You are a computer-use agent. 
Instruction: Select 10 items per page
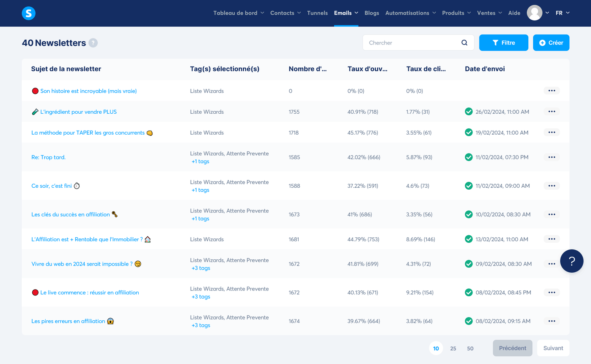pos(436,349)
